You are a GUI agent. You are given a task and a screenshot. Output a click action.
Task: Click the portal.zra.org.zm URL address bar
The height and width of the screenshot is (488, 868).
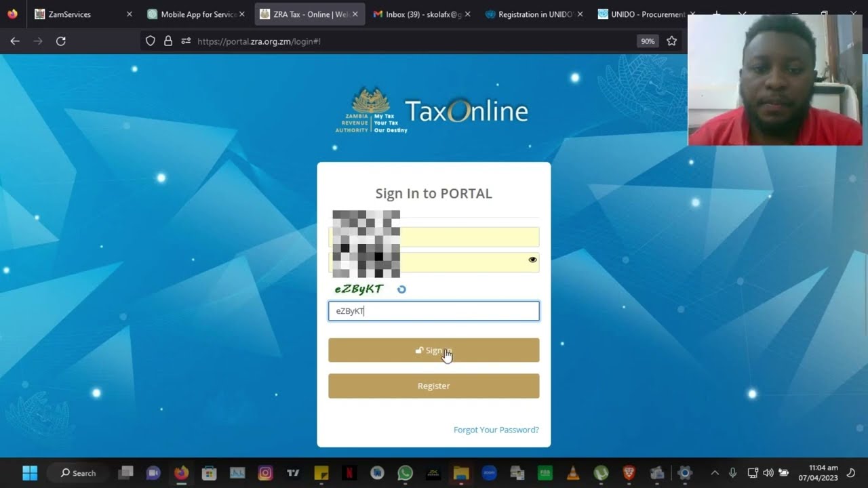[259, 41]
